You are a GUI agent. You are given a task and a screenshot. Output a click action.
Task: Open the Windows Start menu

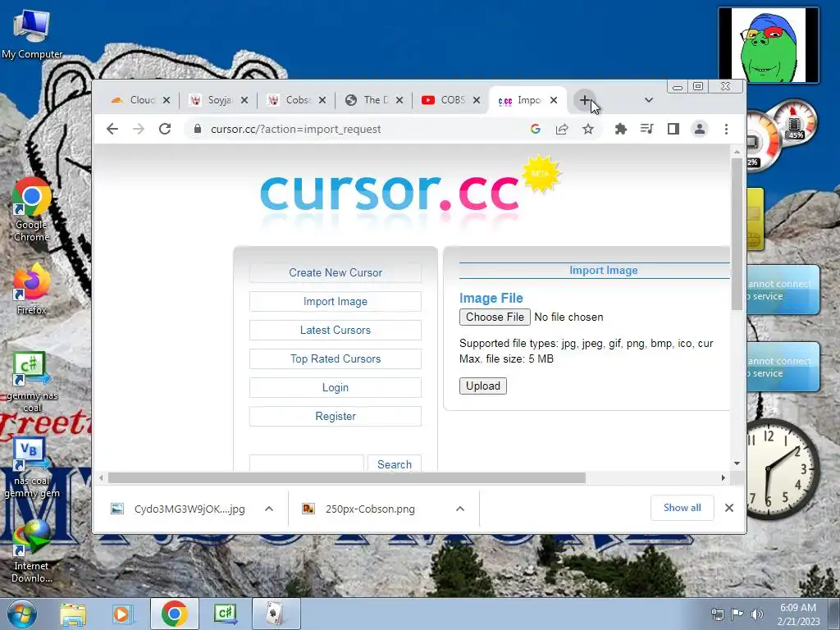point(22,614)
